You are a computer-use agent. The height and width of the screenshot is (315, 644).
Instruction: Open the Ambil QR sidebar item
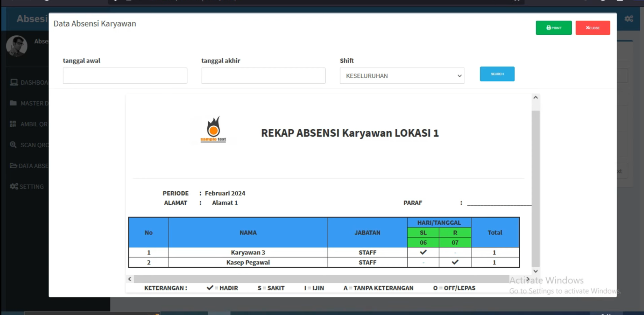(29, 124)
